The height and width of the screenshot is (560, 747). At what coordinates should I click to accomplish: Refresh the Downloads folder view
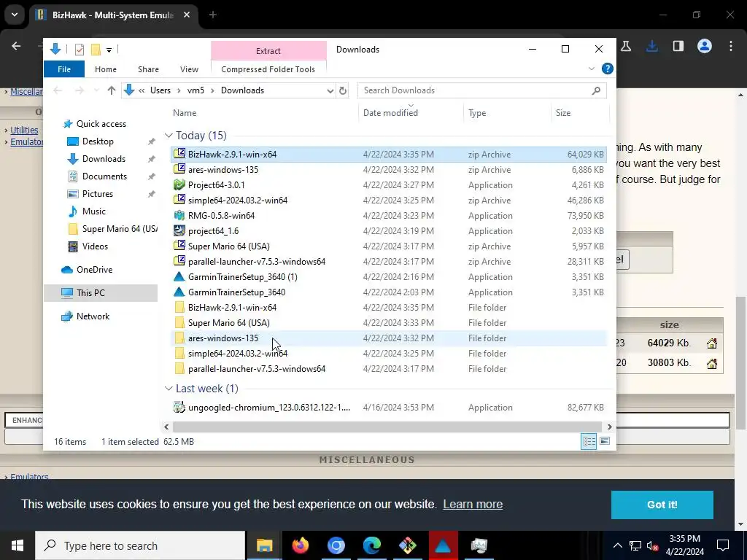(x=343, y=90)
